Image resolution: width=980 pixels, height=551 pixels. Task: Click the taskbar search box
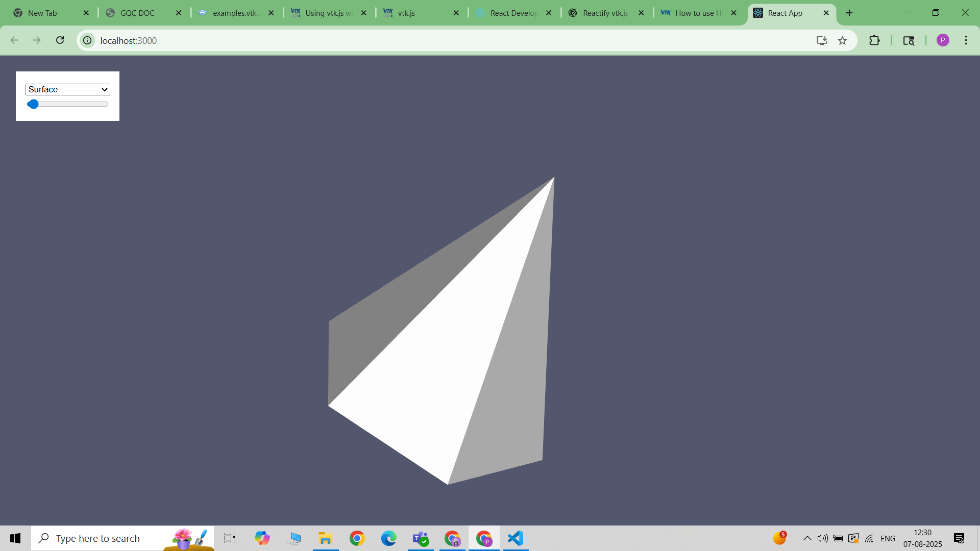pos(122,538)
